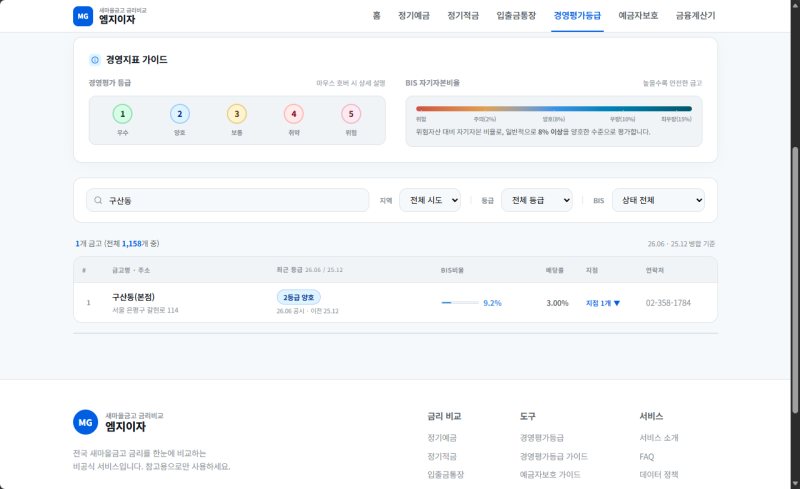Open the 금융계산기 menu
800x489 pixels.
tap(695, 16)
